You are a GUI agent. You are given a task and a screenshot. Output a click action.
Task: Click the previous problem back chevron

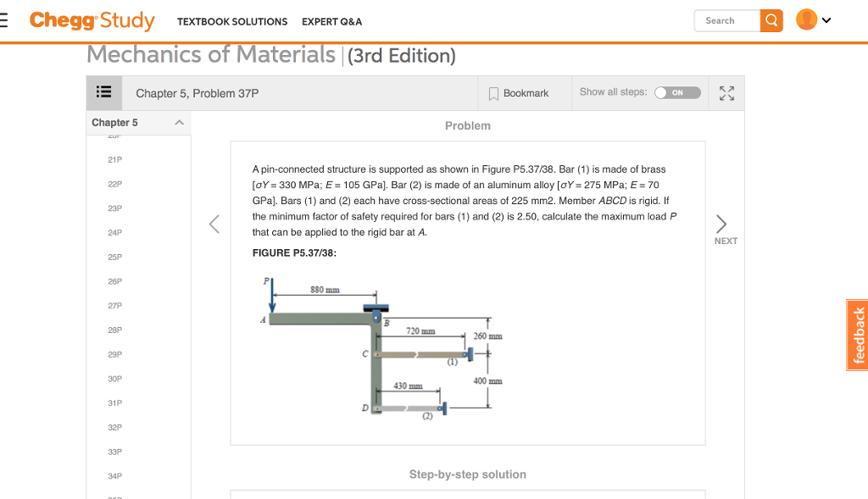coord(214,223)
